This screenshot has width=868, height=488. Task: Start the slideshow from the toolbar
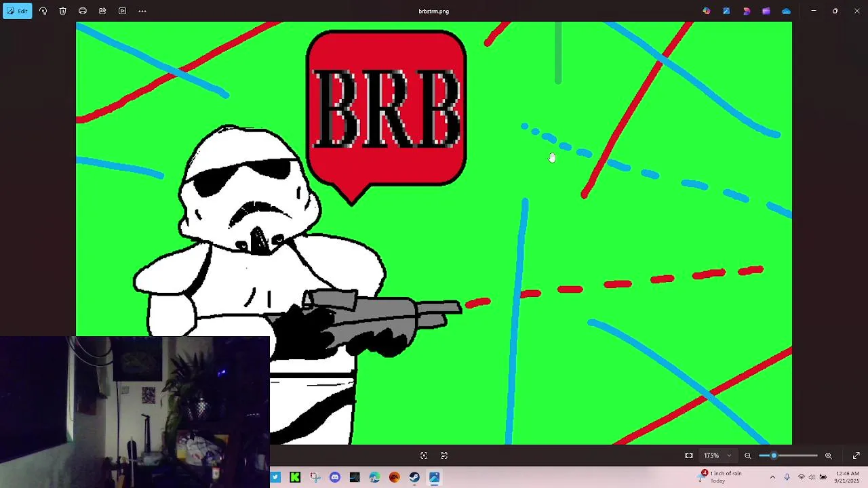tap(122, 11)
